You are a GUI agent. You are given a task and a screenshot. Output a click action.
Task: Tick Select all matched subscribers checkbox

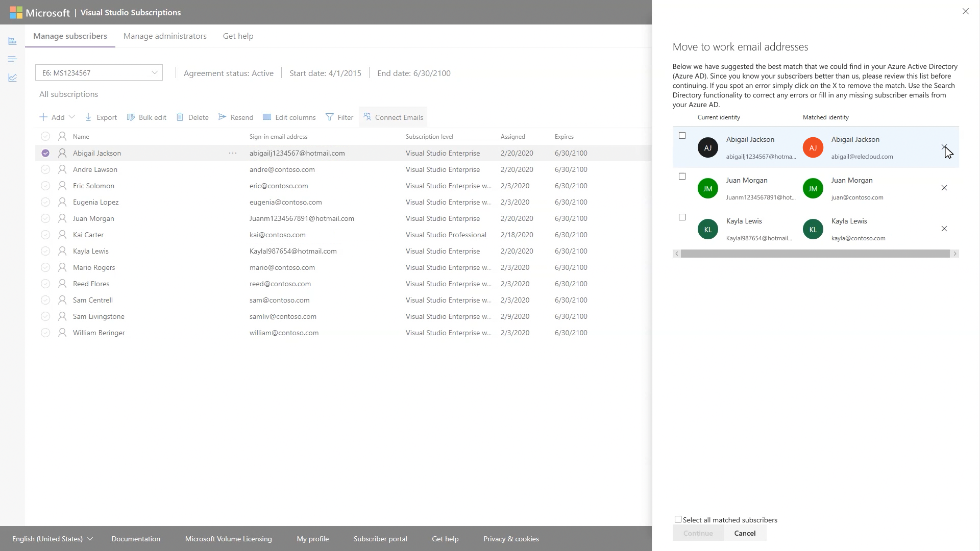point(678,519)
